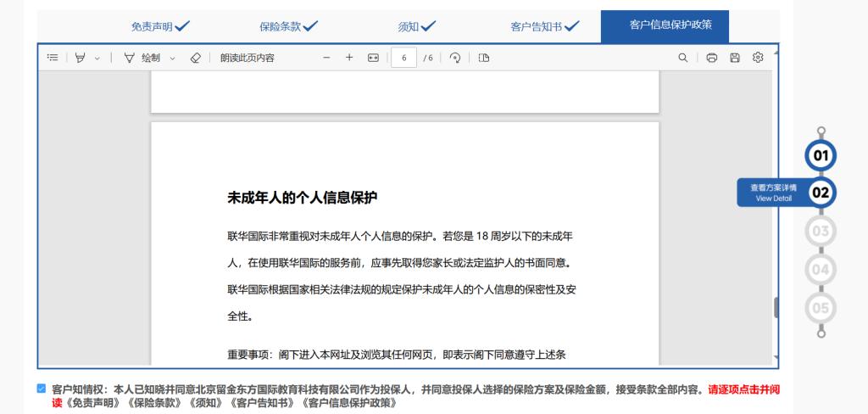Click the fit to width icon
The width and height of the screenshot is (868, 414).
(x=372, y=58)
